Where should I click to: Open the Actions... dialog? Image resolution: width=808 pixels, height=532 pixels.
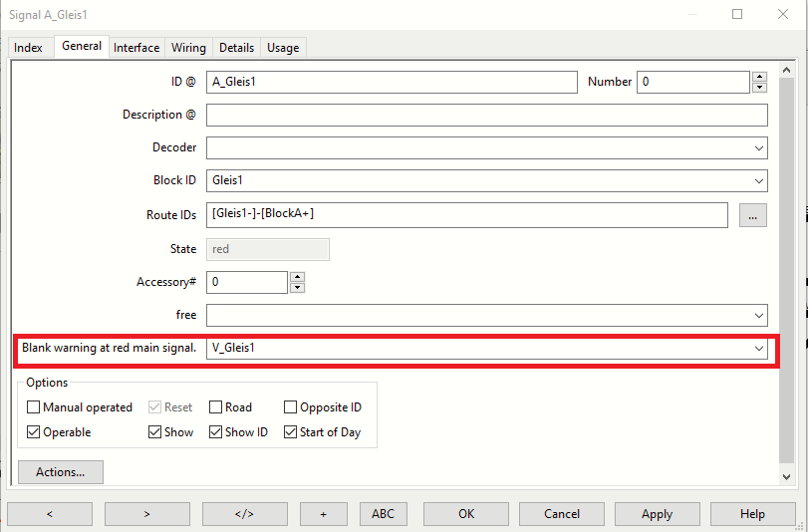click(60, 472)
